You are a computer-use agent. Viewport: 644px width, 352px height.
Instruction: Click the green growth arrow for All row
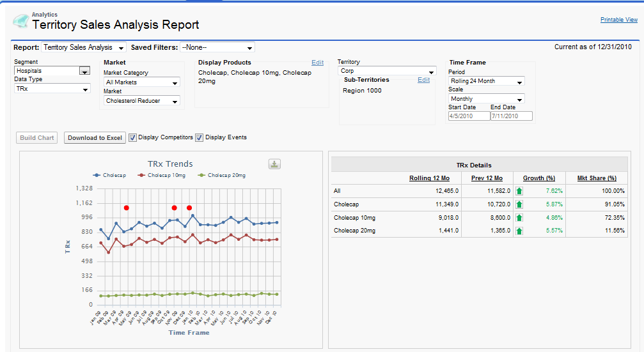[519, 191]
